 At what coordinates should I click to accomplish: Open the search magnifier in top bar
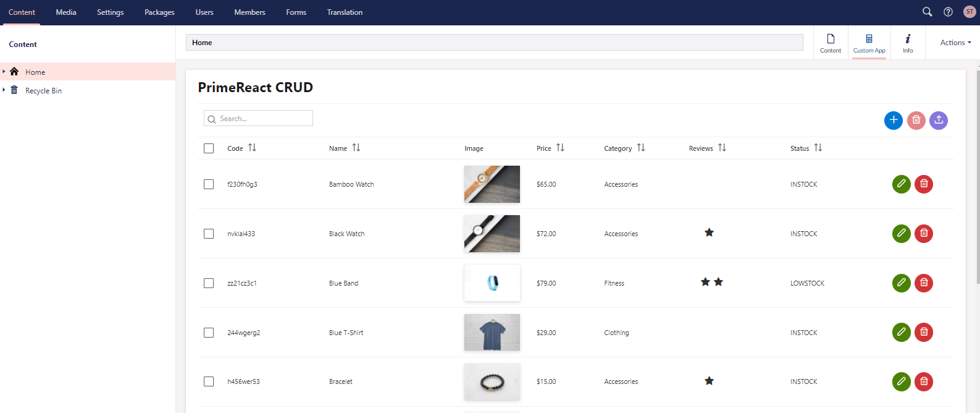tap(927, 12)
